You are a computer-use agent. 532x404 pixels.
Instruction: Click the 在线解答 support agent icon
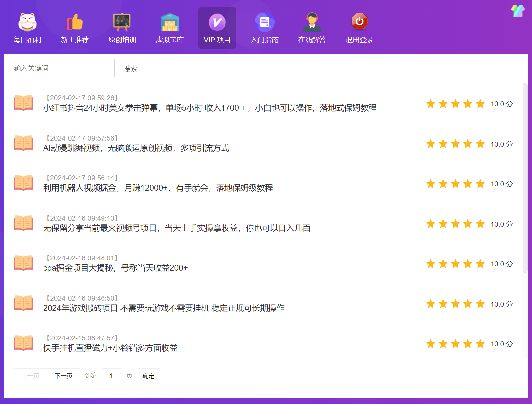click(312, 22)
